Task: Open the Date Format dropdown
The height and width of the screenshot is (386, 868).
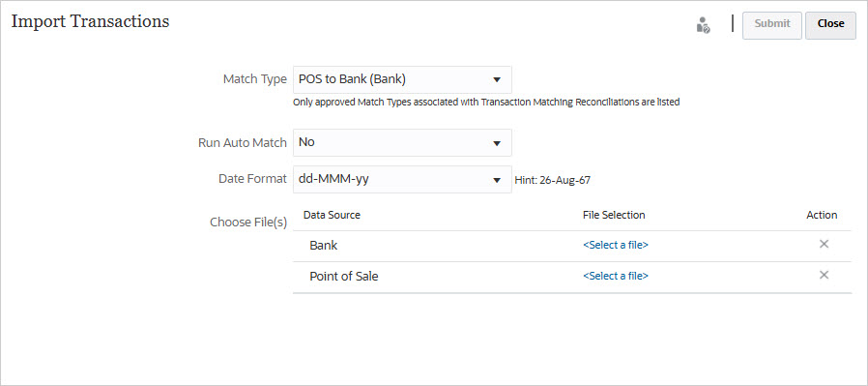Action: 402,179
